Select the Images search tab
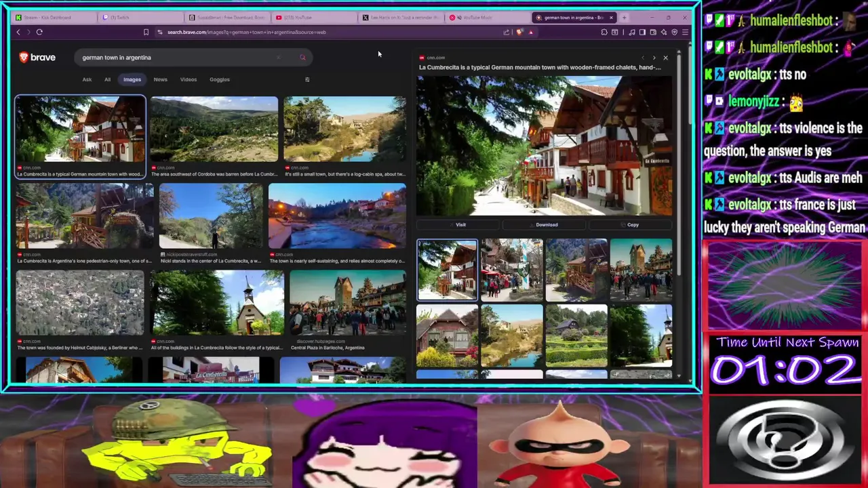The height and width of the screenshot is (488, 868). (x=132, y=79)
